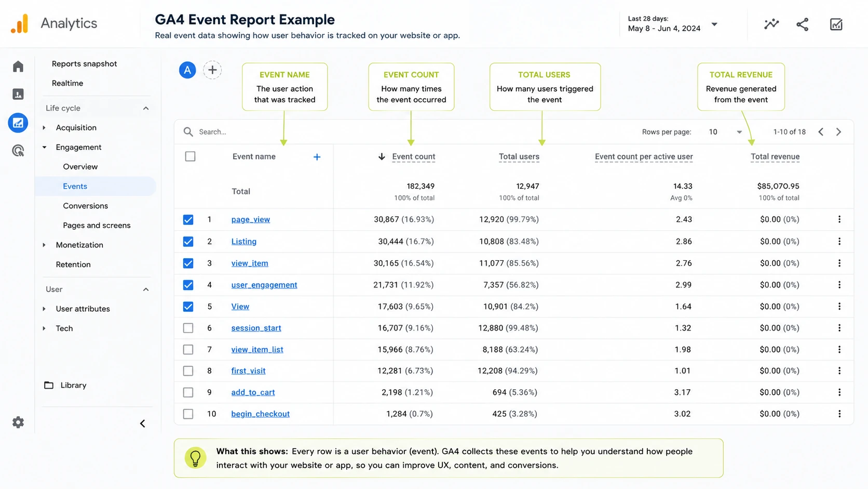Viewport: 868px width, 489px height.
Task: Open the user_engagement event link
Action: (264, 285)
